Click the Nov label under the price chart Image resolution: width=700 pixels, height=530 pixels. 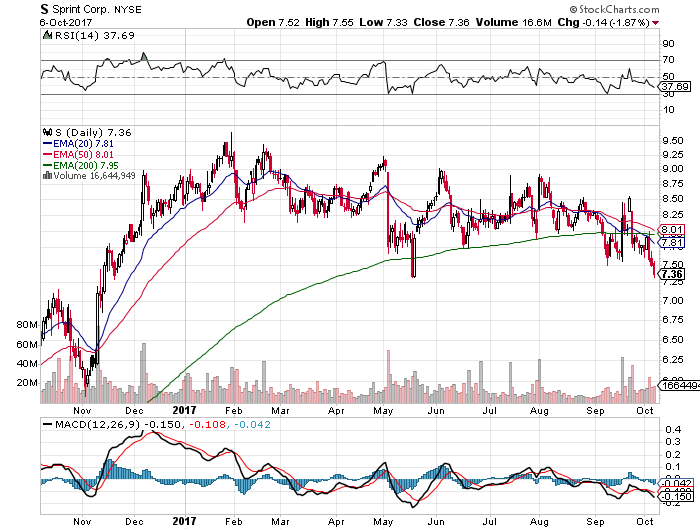(82, 410)
